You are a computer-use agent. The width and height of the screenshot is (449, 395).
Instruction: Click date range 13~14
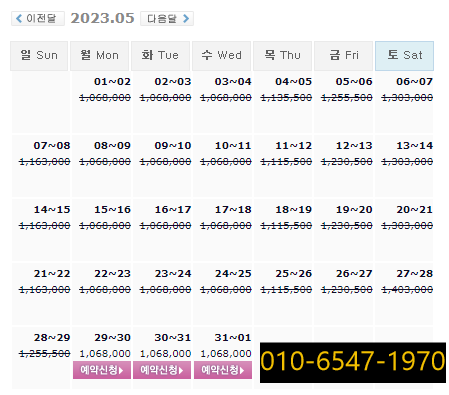414,146
